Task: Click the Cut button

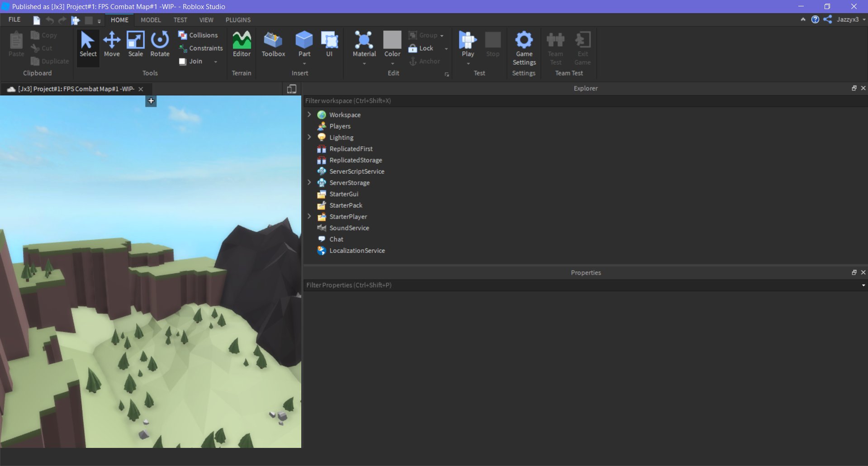Action: tap(42, 48)
